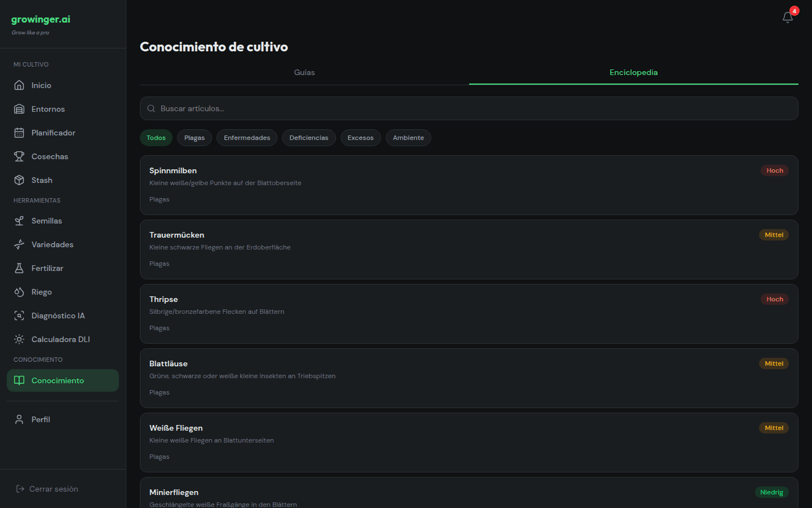
Task: Click the growinger.ai logo
Action: [41, 19]
